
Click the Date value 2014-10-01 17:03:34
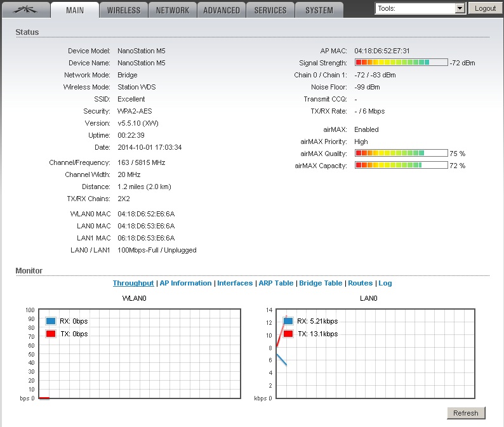(149, 147)
